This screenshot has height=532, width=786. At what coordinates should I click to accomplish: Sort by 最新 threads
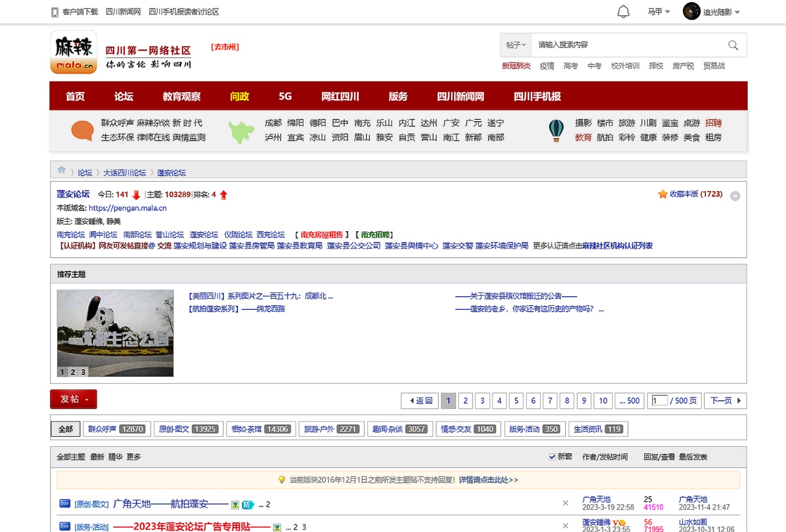pyautogui.click(x=97, y=457)
